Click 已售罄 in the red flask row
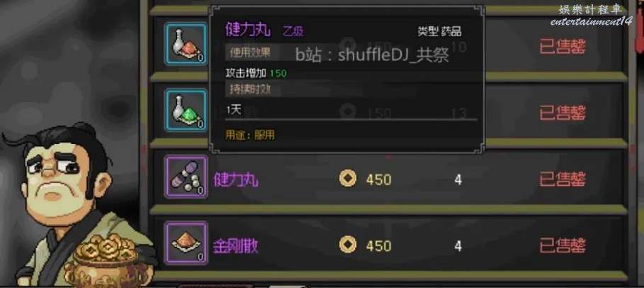The image size is (644, 288). tap(563, 47)
